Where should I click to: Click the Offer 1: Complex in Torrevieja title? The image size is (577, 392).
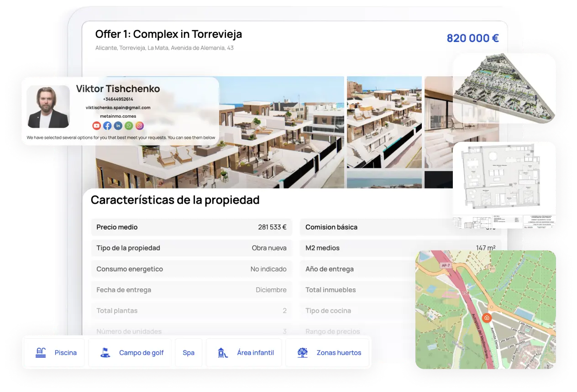(168, 34)
